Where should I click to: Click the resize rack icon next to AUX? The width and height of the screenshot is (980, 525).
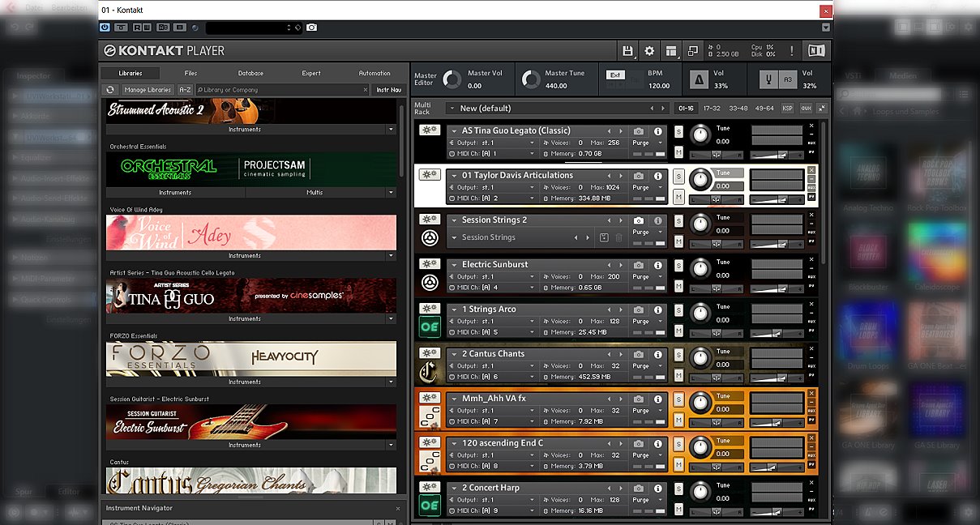[822, 108]
